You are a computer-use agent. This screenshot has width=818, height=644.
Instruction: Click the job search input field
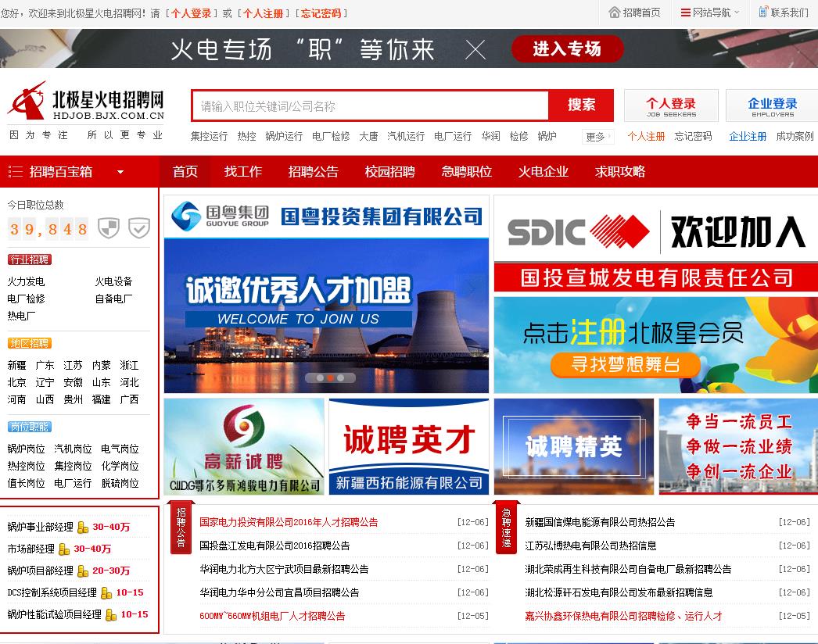click(371, 106)
